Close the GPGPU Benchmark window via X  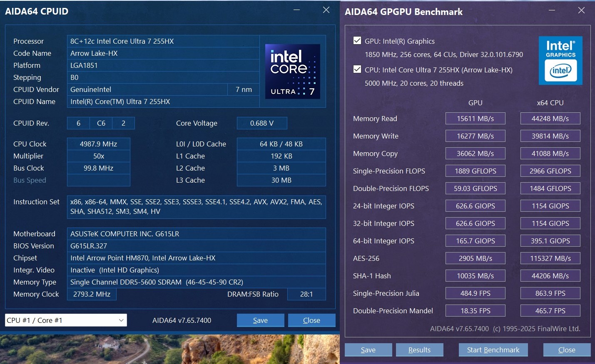(581, 10)
